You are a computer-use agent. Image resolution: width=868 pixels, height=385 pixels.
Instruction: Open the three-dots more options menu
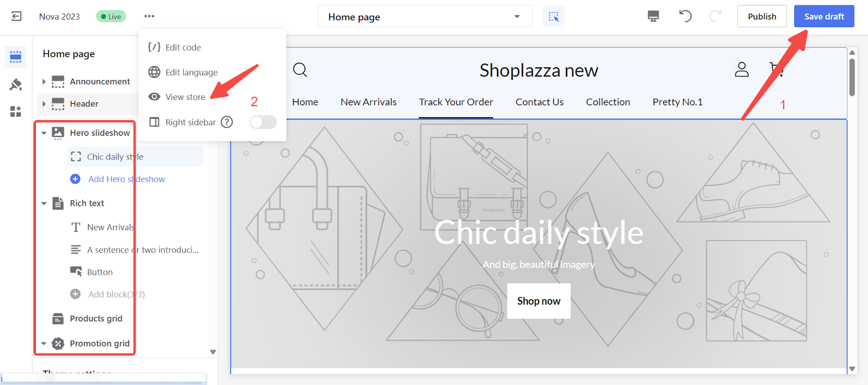point(149,16)
